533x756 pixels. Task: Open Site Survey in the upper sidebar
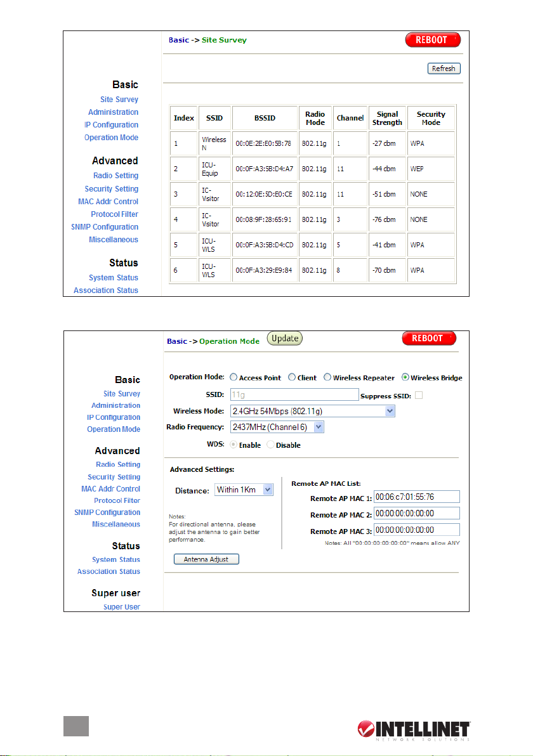119,100
